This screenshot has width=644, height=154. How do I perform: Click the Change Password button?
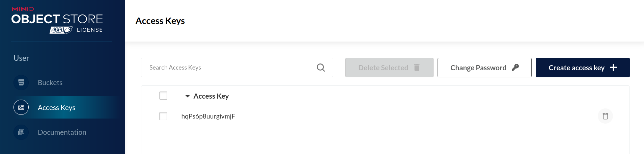pos(484,68)
